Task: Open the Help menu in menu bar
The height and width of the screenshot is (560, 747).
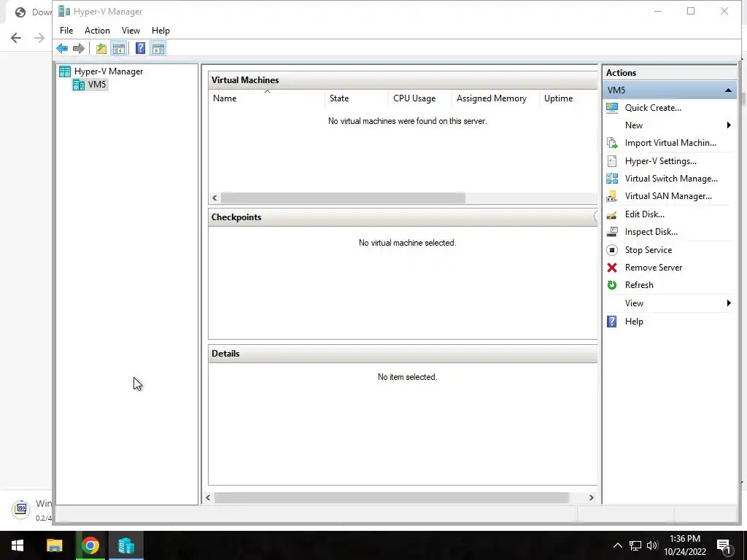Action: pyautogui.click(x=160, y=31)
